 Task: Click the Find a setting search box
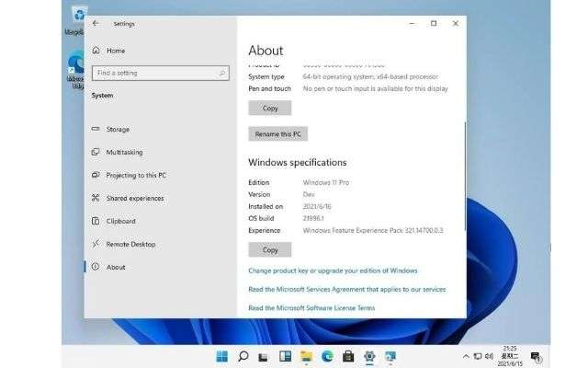[x=161, y=73]
